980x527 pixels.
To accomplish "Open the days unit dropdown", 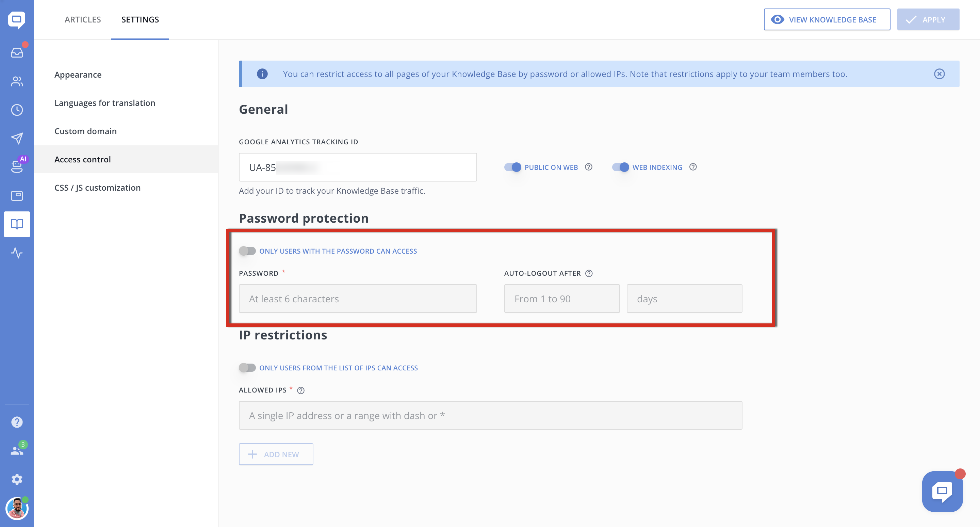I will pyautogui.click(x=684, y=299).
